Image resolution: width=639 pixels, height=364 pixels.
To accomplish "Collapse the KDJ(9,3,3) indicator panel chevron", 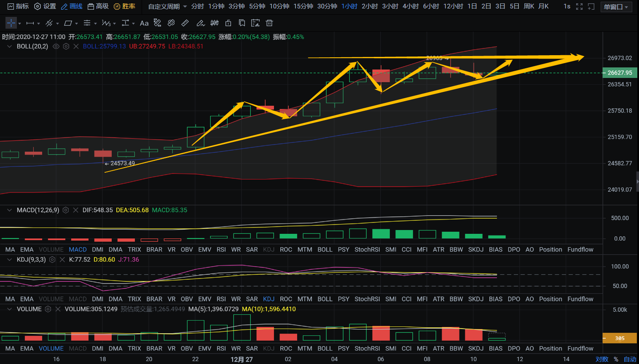I will coord(9,260).
